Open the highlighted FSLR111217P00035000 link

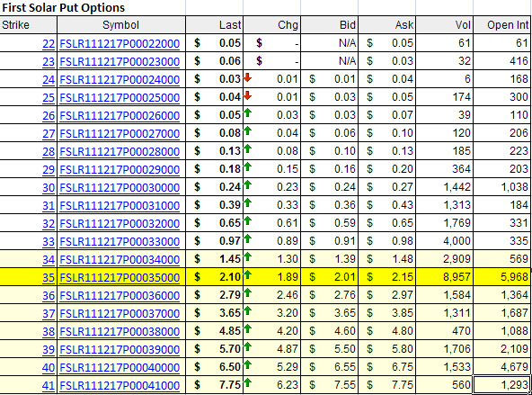pos(120,278)
